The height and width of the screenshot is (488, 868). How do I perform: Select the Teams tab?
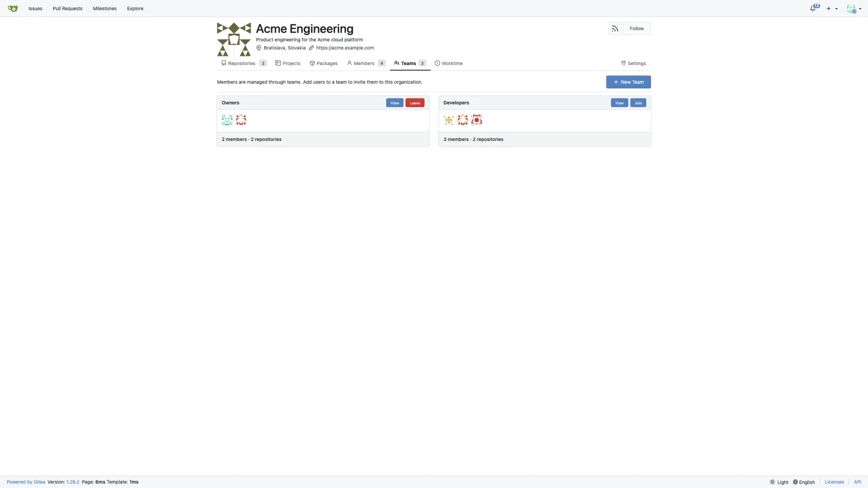coord(410,63)
